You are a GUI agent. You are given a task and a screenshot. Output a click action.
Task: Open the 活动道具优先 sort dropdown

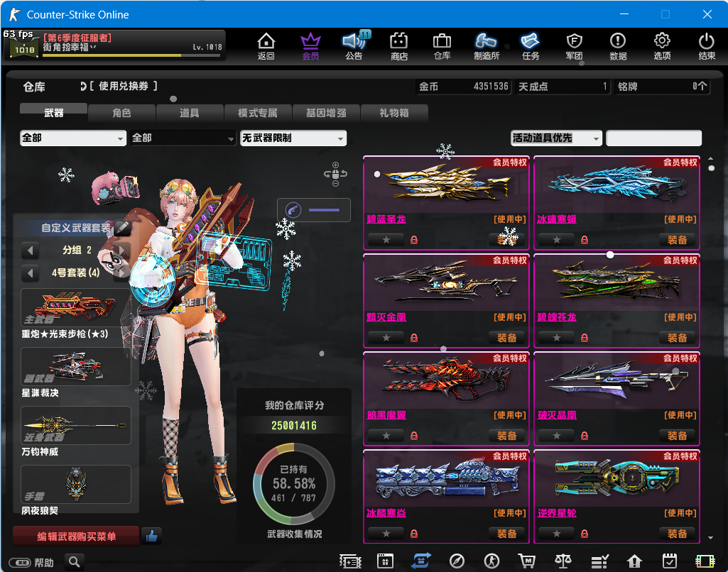[555, 138]
